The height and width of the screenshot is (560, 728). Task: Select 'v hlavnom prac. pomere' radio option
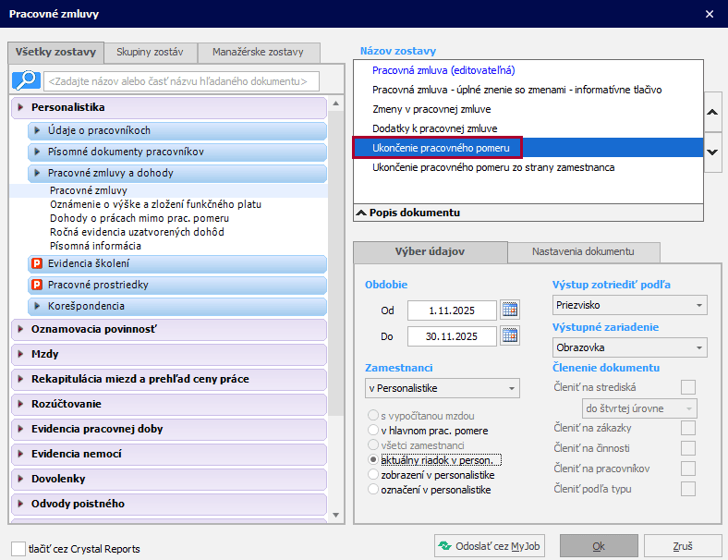[x=373, y=431]
